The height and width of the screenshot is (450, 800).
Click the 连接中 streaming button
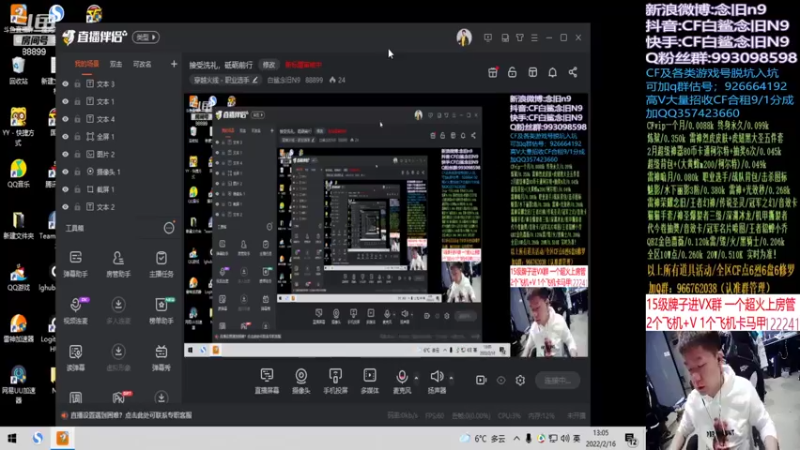click(x=558, y=381)
